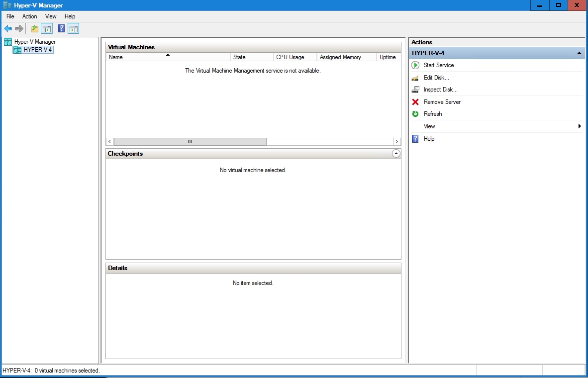Click the green Start Service icon
588x378 pixels.
415,65
